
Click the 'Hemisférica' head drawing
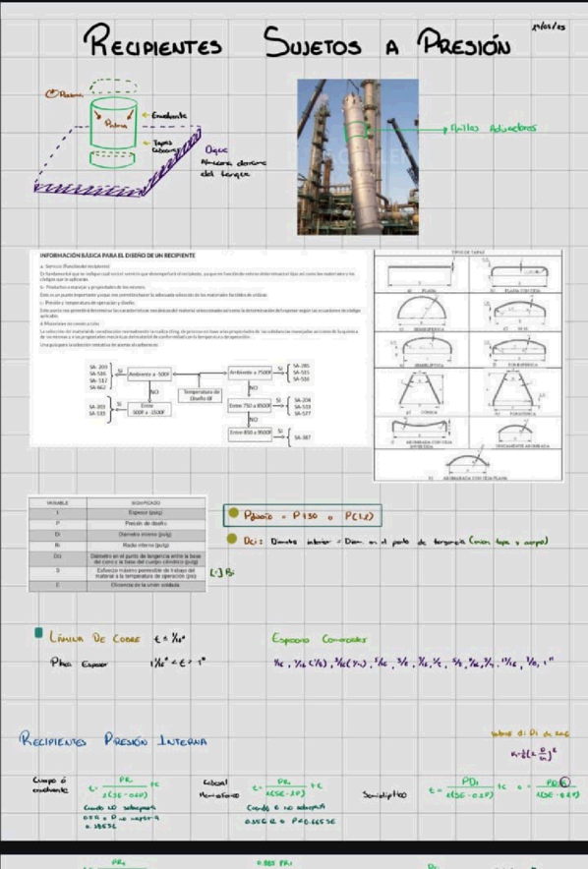422,312
